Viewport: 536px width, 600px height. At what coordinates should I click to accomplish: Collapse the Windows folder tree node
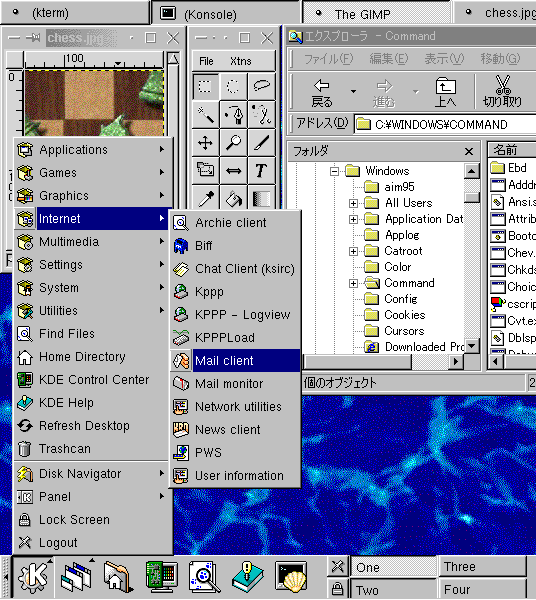[x=334, y=171]
